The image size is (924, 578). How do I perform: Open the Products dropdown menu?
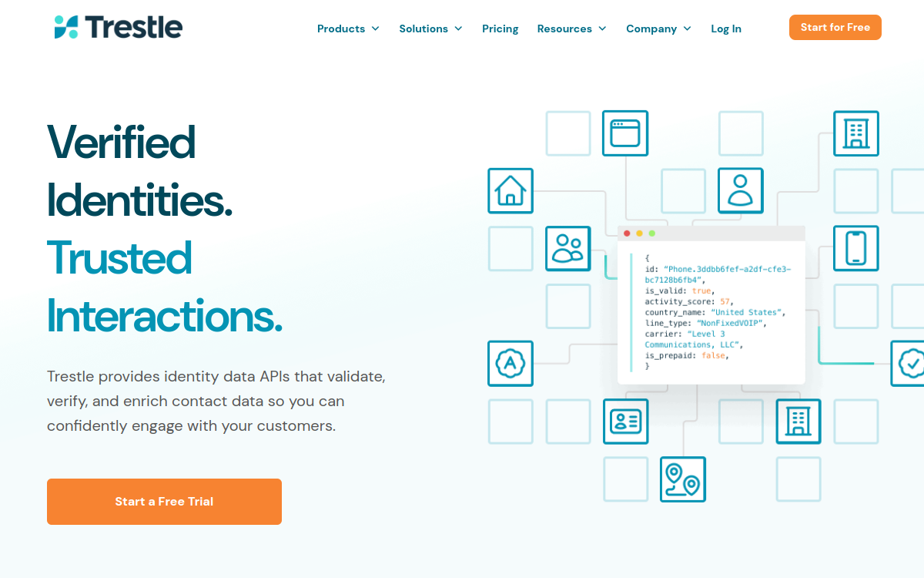click(348, 29)
